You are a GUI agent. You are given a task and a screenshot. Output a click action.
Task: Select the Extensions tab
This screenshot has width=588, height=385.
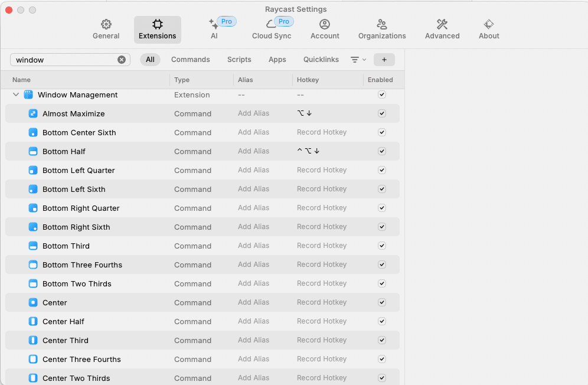(x=158, y=30)
